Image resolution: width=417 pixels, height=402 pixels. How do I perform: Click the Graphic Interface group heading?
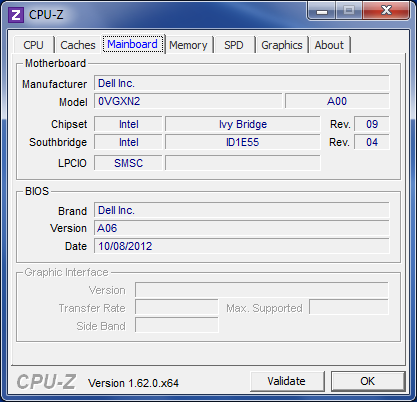pyautogui.click(x=67, y=272)
